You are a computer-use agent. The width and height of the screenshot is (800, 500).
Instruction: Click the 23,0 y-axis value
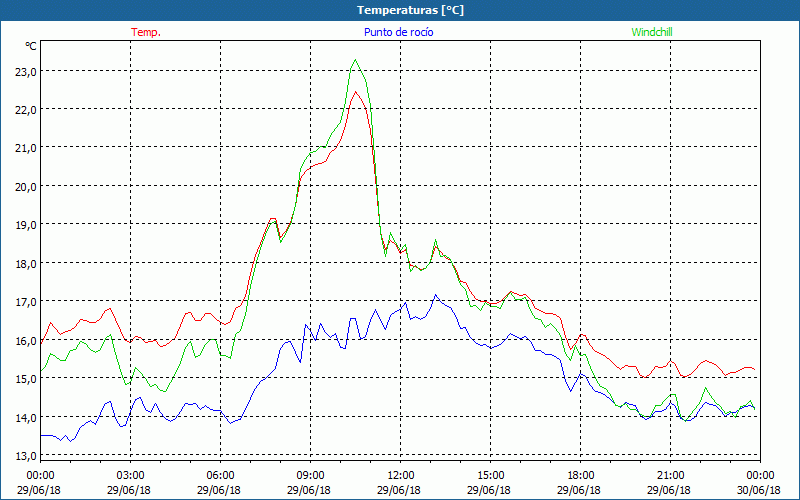26,72
